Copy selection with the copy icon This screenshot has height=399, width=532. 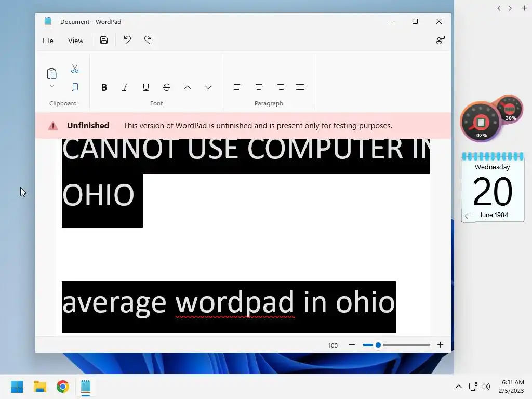click(x=75, y=87)
